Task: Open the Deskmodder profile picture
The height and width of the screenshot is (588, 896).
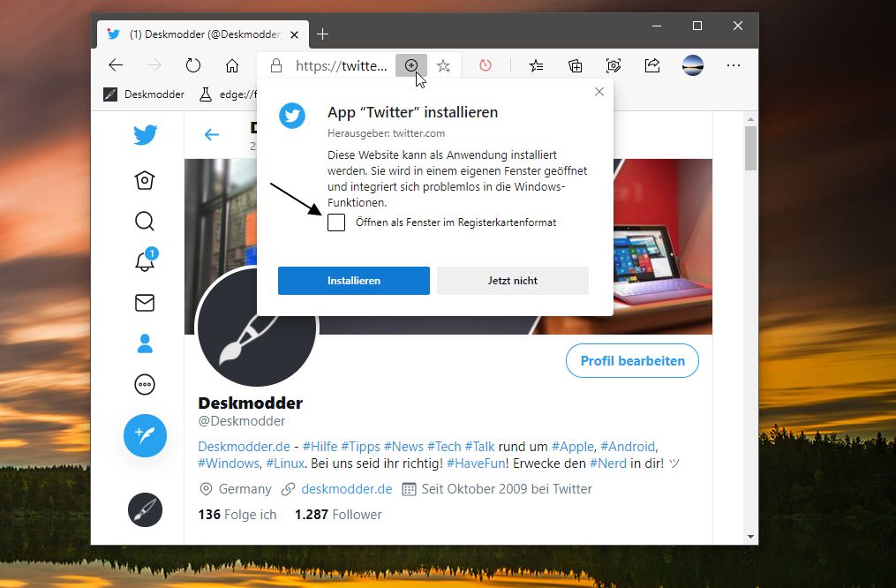Action: [256, 326]
